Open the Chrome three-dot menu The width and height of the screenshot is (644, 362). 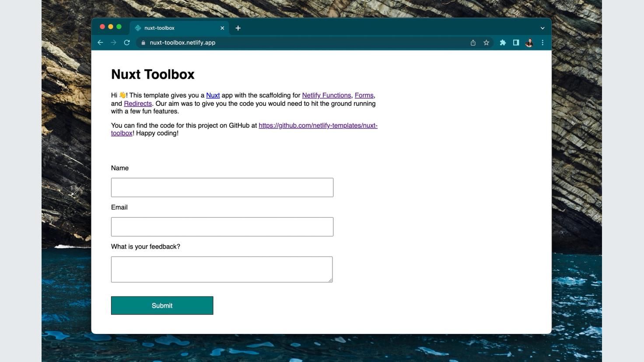tap(542, 42)
